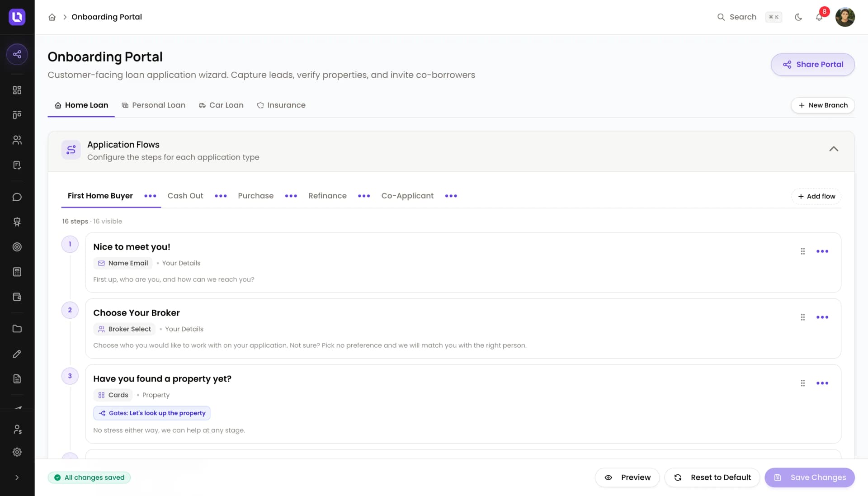The height and width of the screenshot is (496, 868).
Task: Open notifications bell with 8 badge
Action: coord(819,17)
